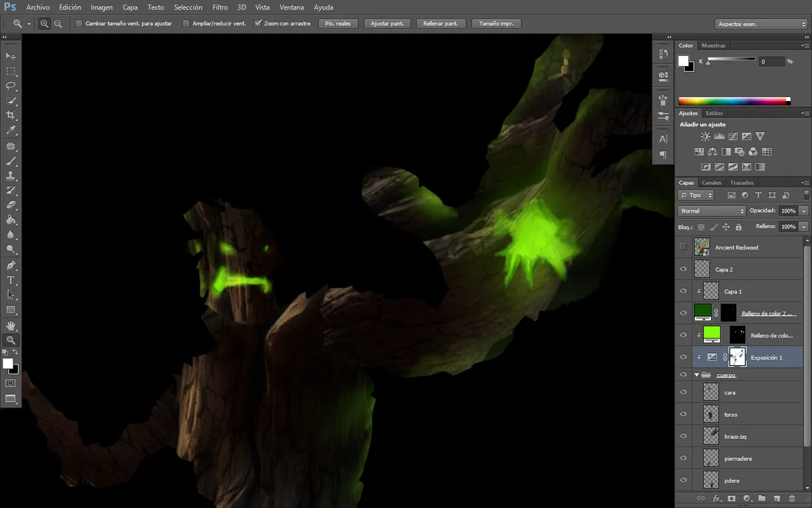Select the Clone Stamp tool
This screenshot has width=812, height=508.
point(11,175)
